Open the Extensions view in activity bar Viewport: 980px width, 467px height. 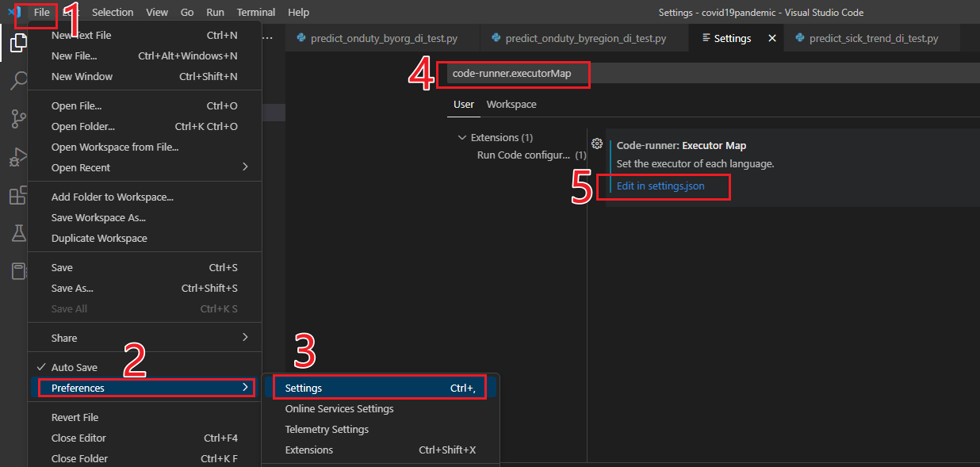coord(18,195)
